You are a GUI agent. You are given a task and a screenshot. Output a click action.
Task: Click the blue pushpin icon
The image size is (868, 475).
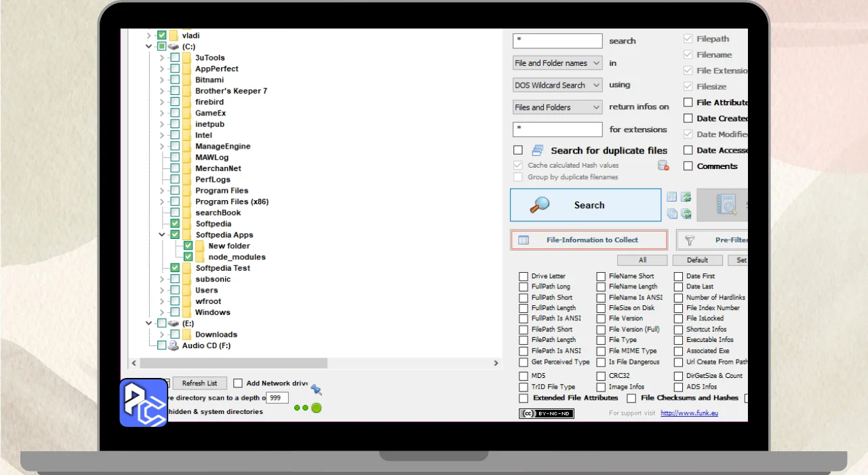315,389
